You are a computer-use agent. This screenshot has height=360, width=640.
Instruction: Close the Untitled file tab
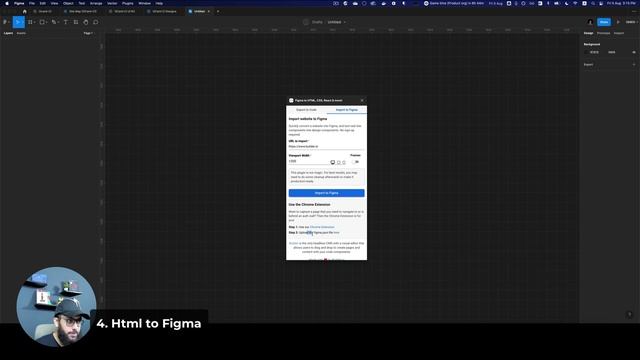pyautogui.click(x=209, y=11)
